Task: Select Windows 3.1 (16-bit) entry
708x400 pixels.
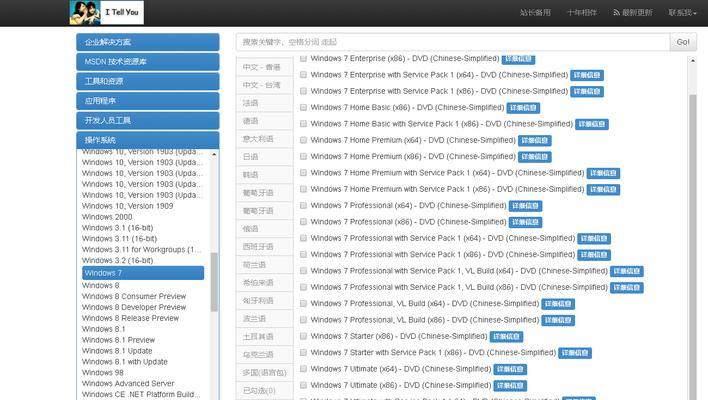Action: [x=117, y=228]
